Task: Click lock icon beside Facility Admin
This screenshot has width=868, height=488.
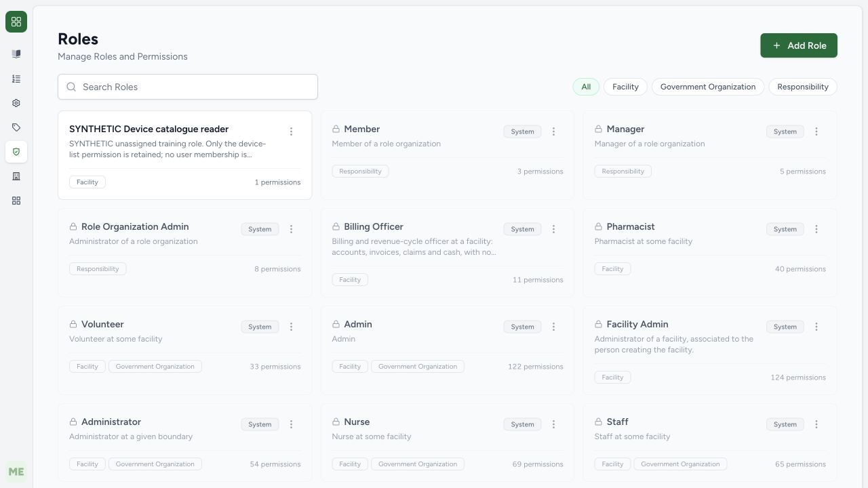Action: [598, 324]
